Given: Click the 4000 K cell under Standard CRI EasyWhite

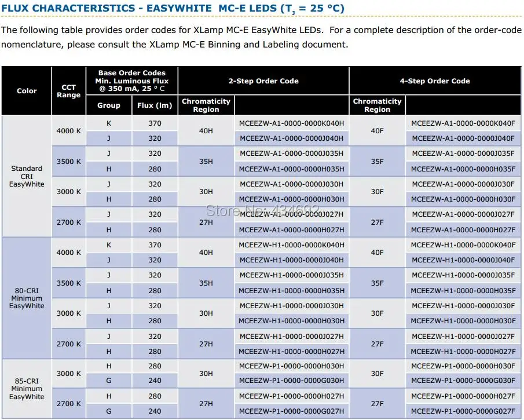Looking at the screenshot, I should pos(68,131).
